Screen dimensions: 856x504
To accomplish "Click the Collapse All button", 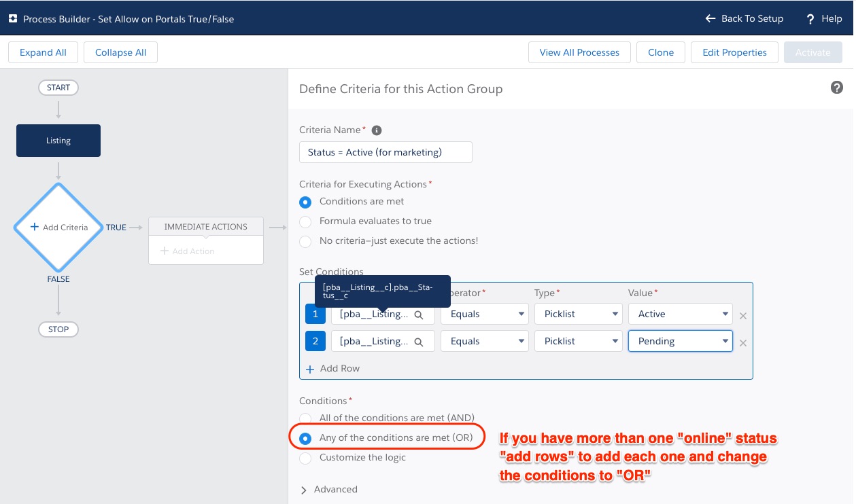I will (x=120, y=52).
